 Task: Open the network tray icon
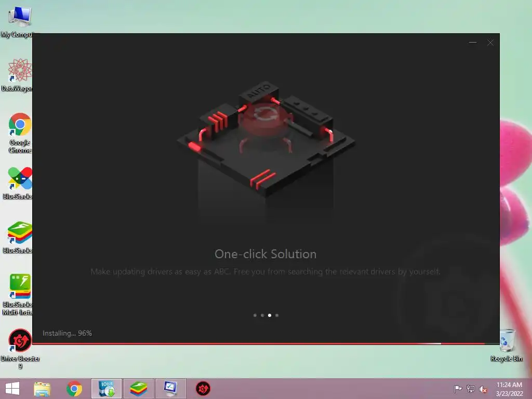(x=471, y=389)
